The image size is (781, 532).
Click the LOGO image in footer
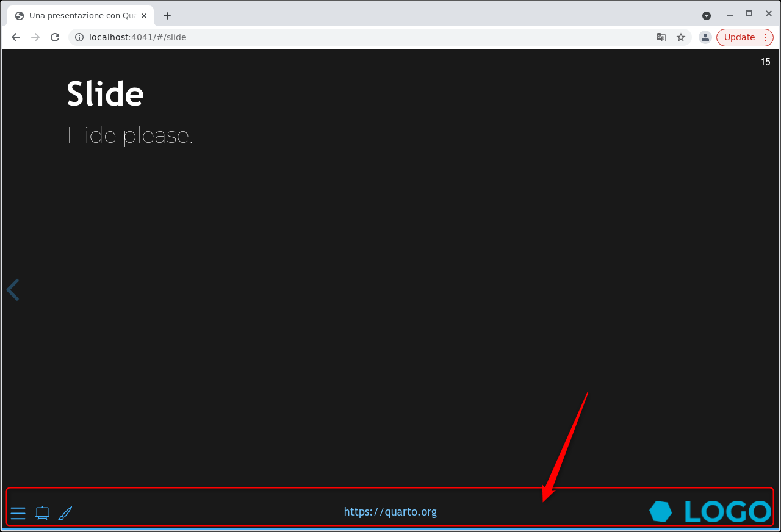pos(710,512)
